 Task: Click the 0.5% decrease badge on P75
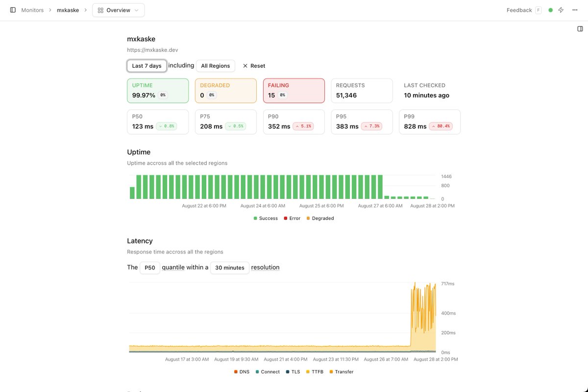(235, 126)
